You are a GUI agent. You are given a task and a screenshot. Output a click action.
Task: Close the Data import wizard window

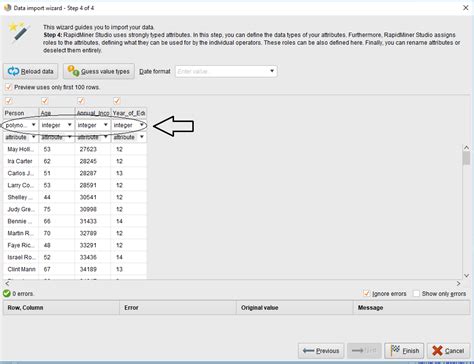pyautogui.click(x=466, y=8)
